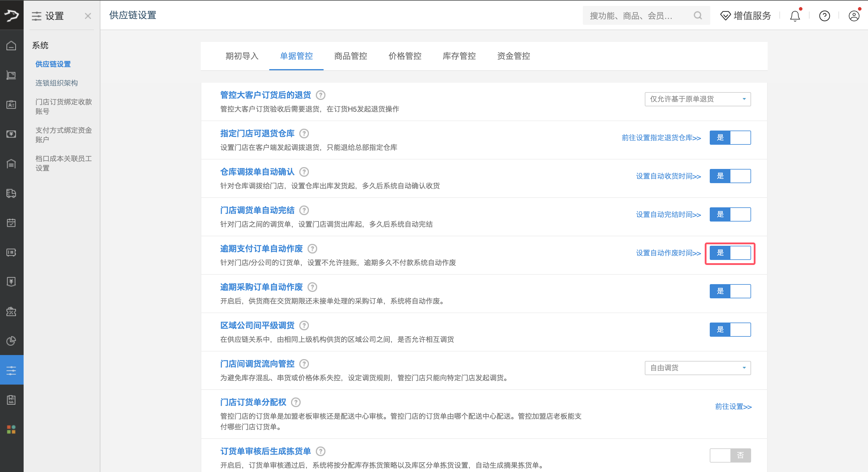Click the 设置自动完结时间>> link
868x472 pixels.
tap(668, 214)
